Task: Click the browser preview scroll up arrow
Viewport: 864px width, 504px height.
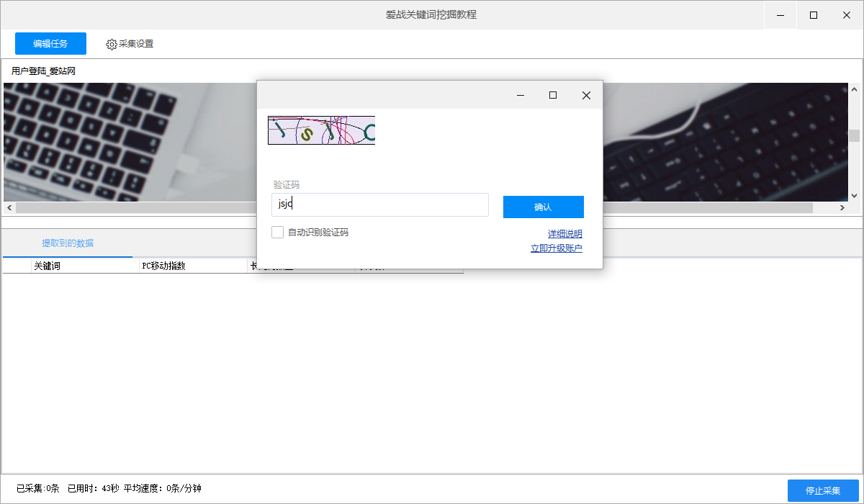Action: click(855, 89)
